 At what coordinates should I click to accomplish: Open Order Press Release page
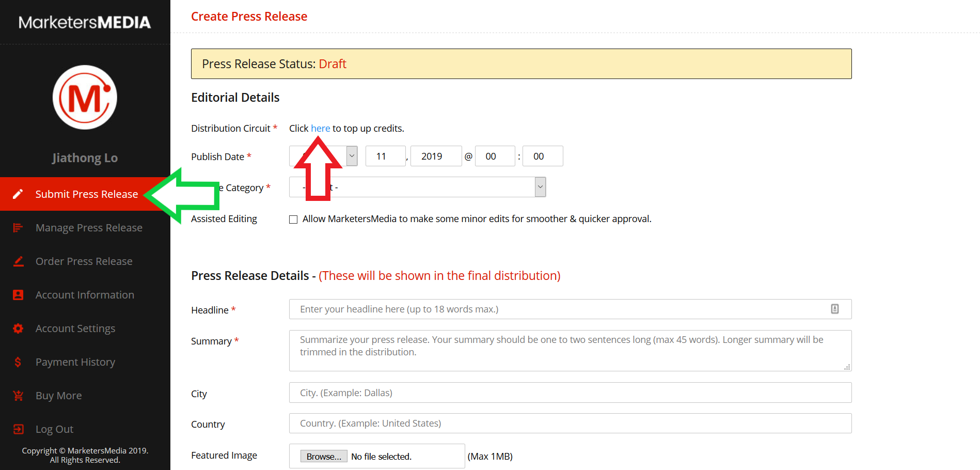(x=85, y=261)
